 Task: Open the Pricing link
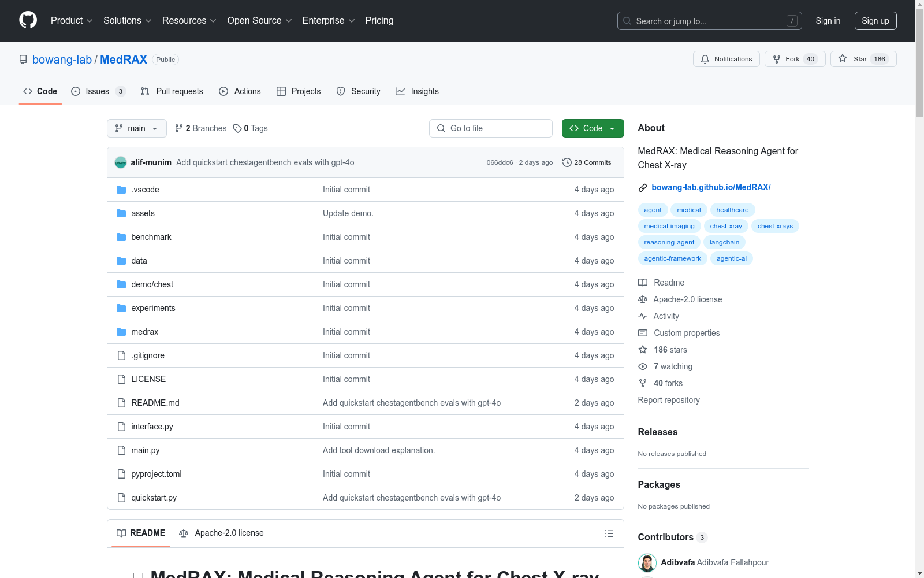[379, 21]
